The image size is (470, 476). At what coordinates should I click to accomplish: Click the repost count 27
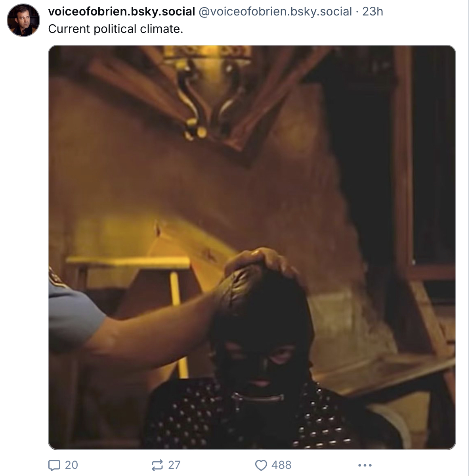pyautogui.click(x=174, y=465)
